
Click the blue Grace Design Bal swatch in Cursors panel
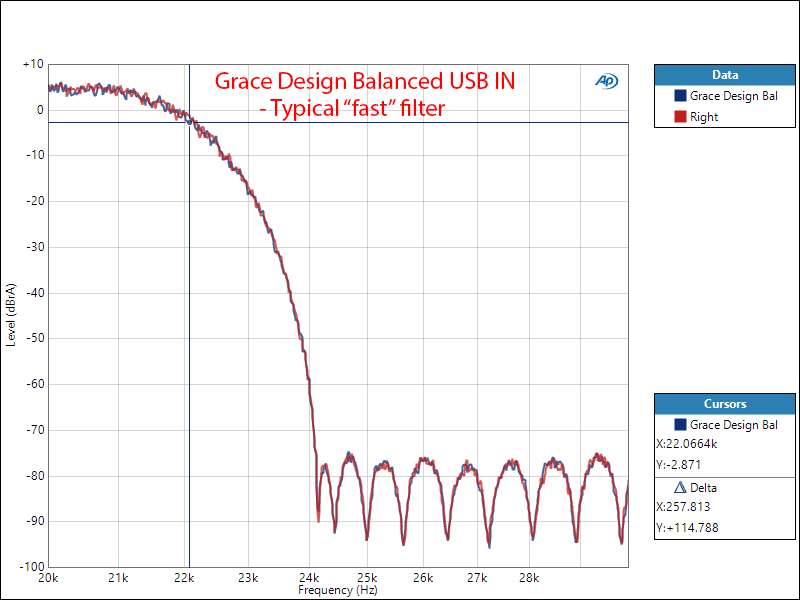click(x=680, y=424)
